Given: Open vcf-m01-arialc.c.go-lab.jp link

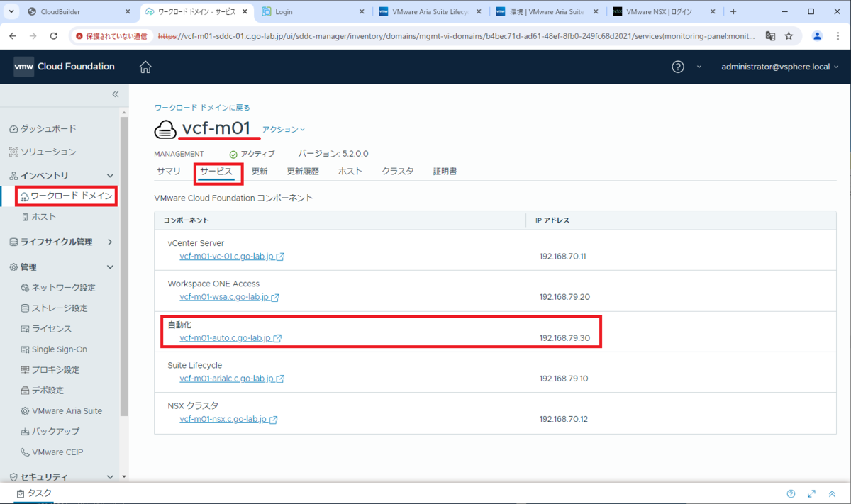Looking at the screenshot, I should (226, 379).
